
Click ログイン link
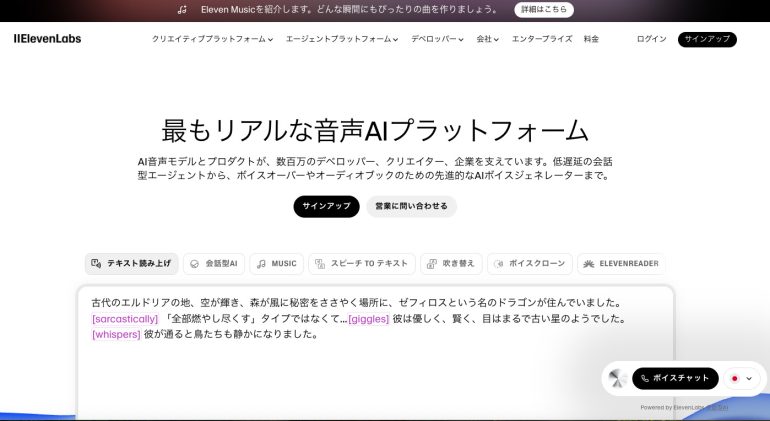pos(651,39)
